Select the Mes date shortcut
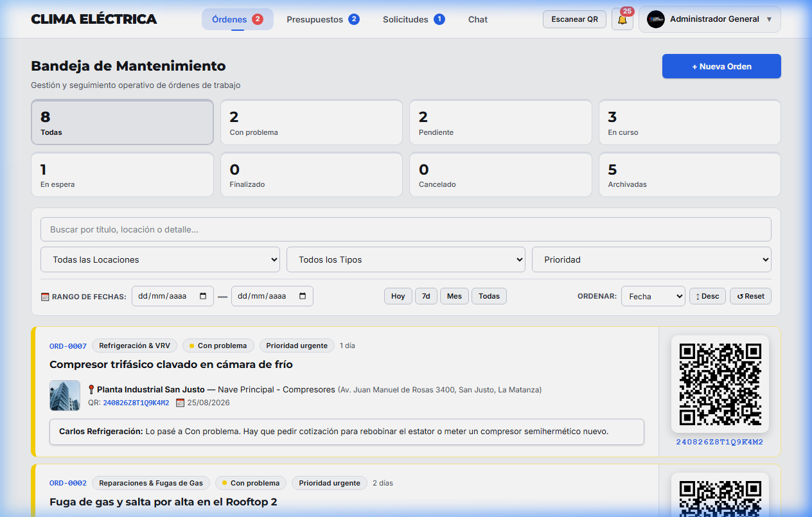Screen dimensions: 812x517 pos(454,296)
